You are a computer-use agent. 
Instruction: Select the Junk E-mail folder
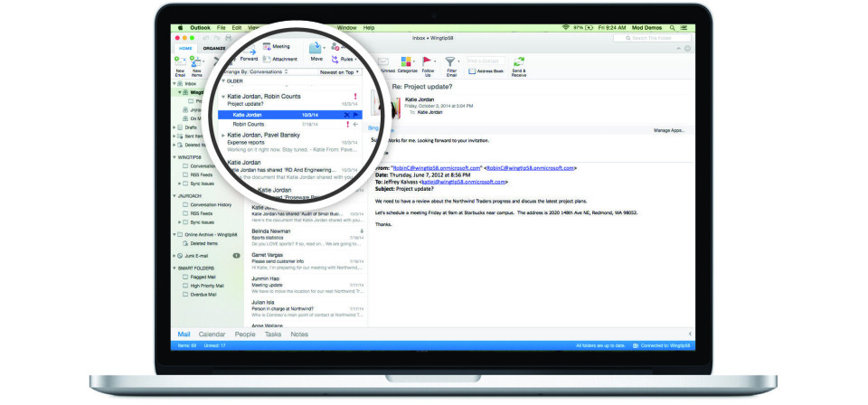pos(198,256)
